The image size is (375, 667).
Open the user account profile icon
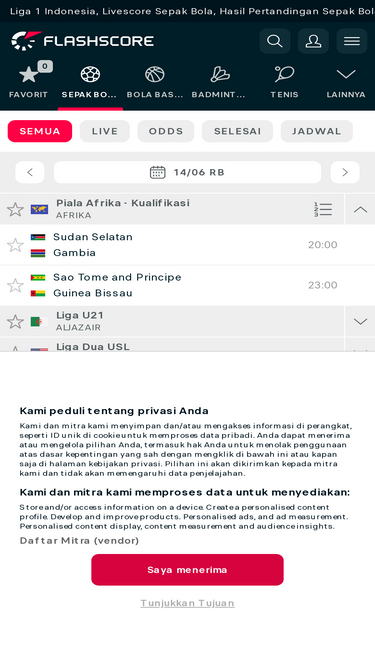313,41
